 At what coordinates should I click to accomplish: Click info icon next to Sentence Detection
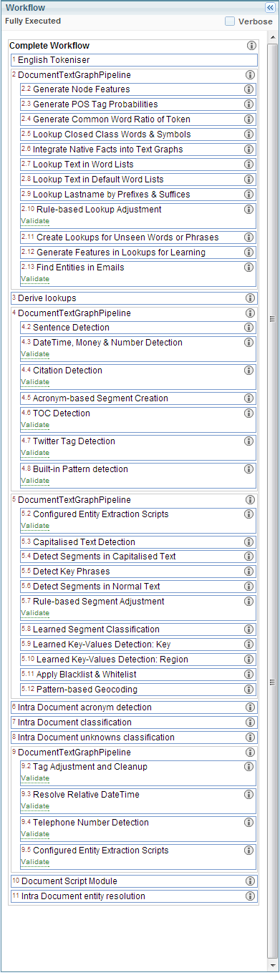point(249,327)
